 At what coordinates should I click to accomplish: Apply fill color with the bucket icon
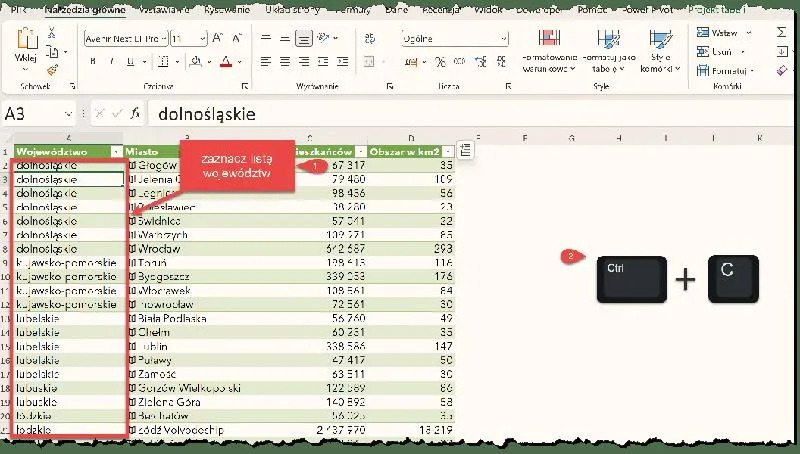click(196, 62)
